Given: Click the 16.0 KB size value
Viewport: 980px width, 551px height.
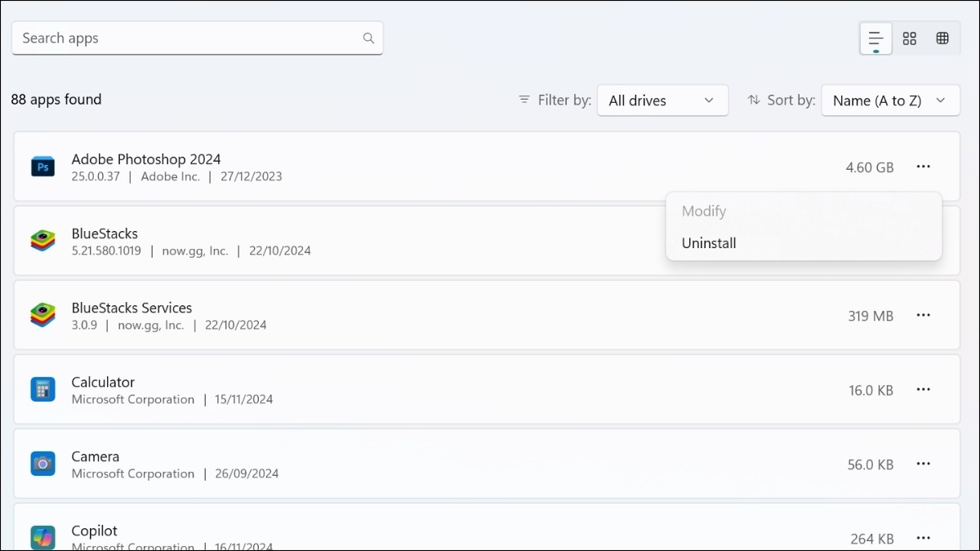Looking at the screenshot, I should tap(871, 390).
